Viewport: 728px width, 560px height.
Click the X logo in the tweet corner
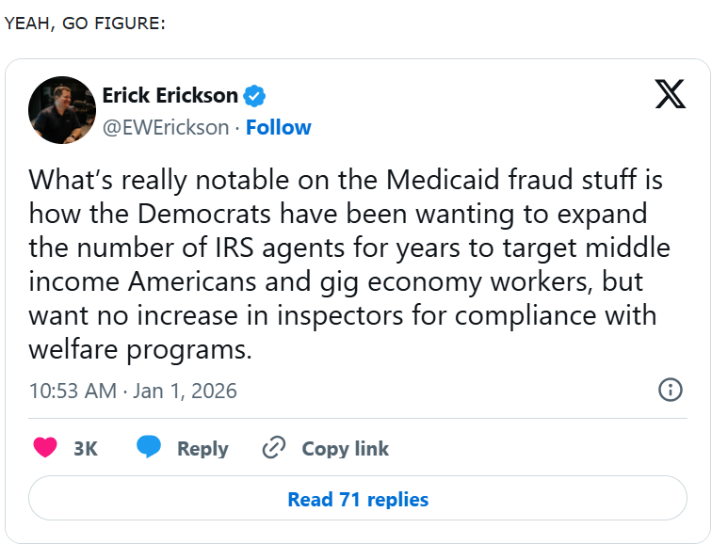coord(670,95)
